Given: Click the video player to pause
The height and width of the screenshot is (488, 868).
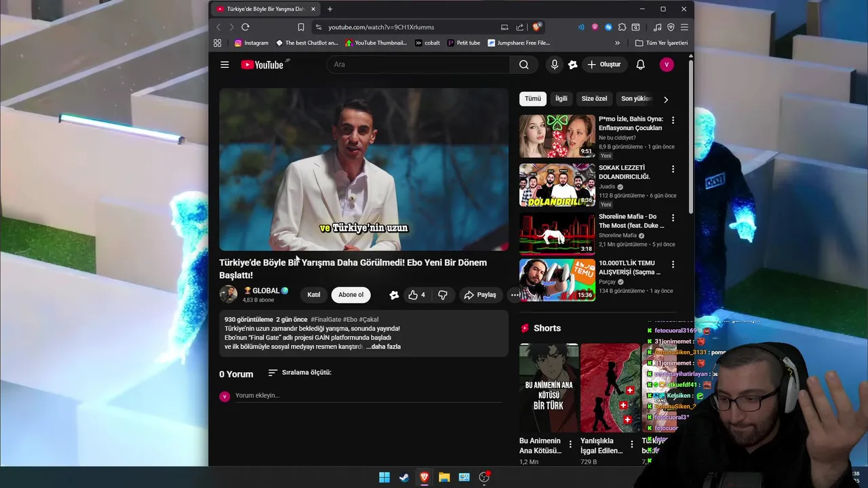Looking at the screenshot, I should coord(363,169).
